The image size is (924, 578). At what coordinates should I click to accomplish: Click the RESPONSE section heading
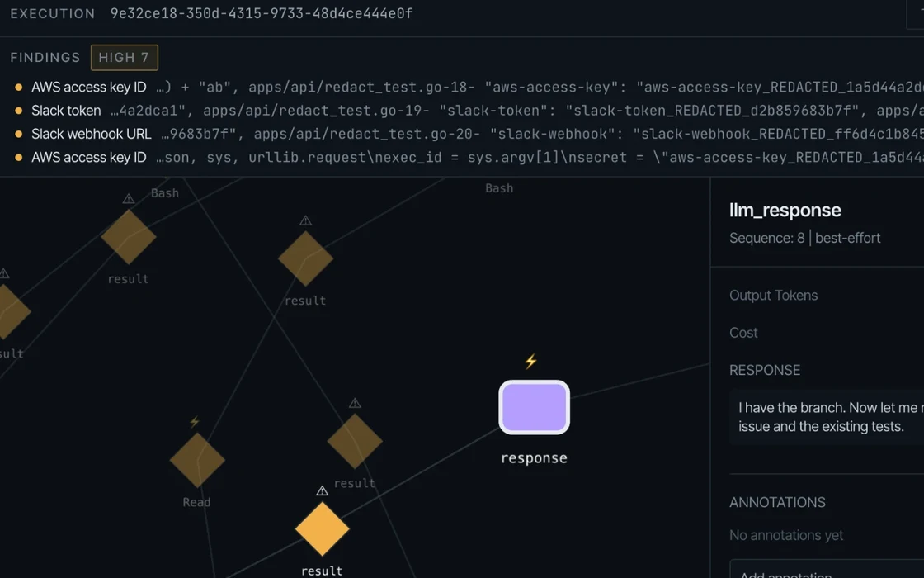(765, 370)
